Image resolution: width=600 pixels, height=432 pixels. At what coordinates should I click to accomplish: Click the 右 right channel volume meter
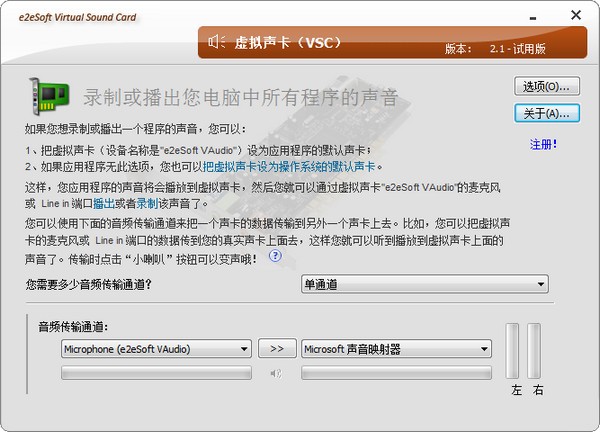pos(536,350)
